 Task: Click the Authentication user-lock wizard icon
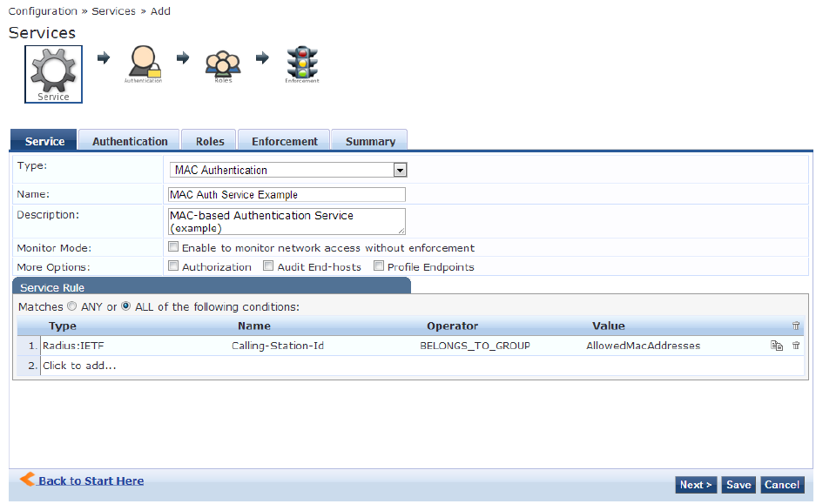[x=144, y=62]
